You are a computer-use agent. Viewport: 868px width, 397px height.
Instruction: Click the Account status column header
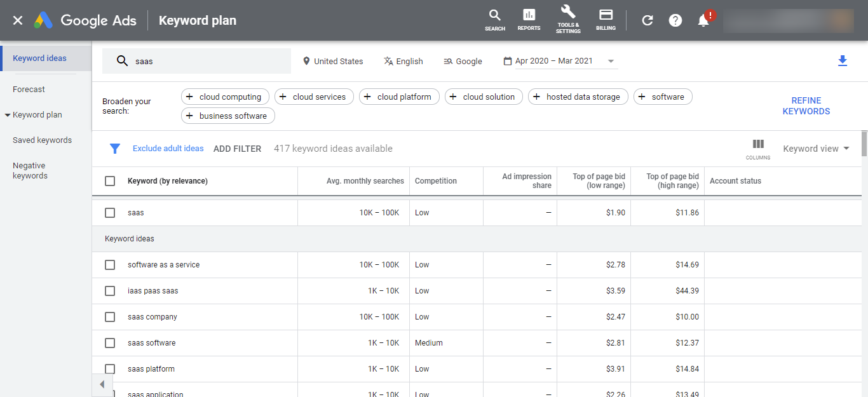click(735, 181)
